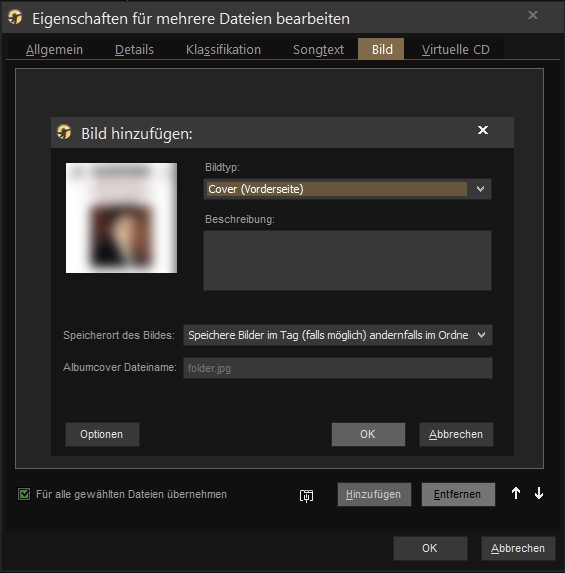The width and height of the screenshot is (565, 573).
Task: Click OK at the bottom of the properties window
Action: (430, 548)
